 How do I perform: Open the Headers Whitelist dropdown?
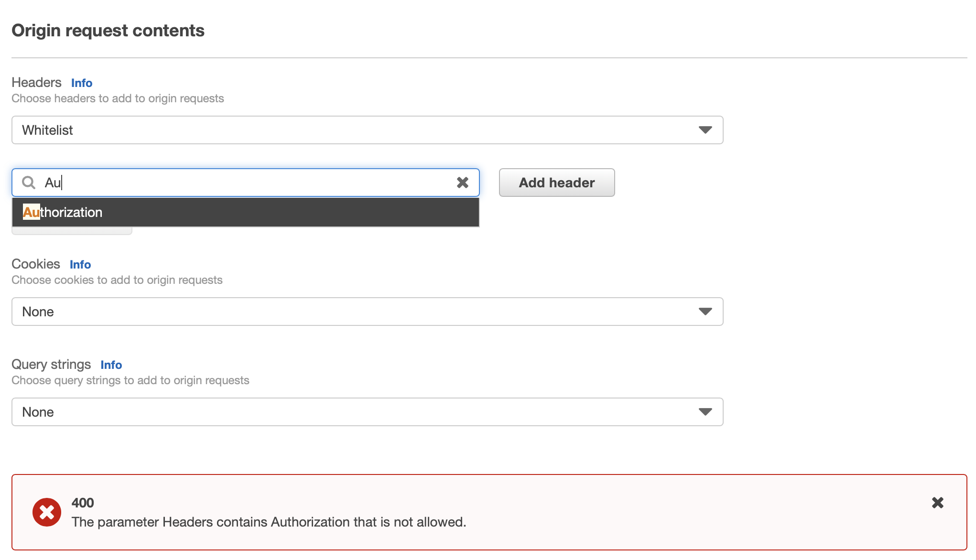tap(367, 130)
